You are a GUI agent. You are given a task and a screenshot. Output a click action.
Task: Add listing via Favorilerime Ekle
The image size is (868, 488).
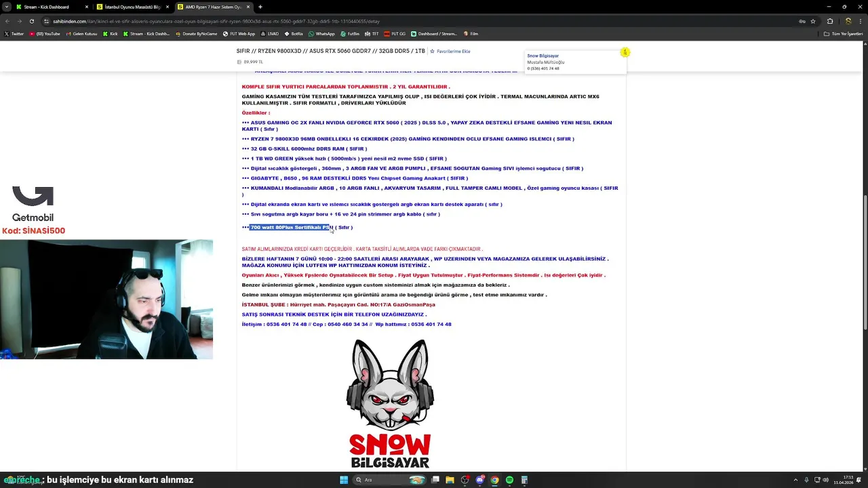450,52
